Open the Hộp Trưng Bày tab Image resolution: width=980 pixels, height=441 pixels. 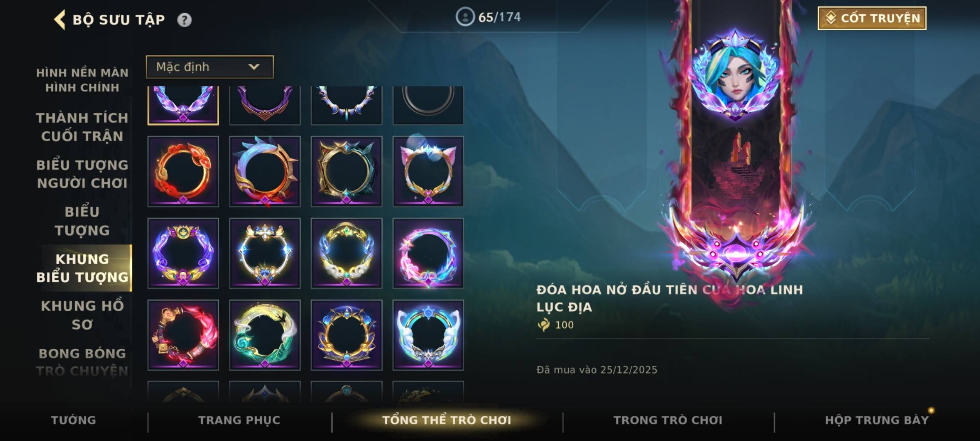pyautogui.click(x=877, y=420)
